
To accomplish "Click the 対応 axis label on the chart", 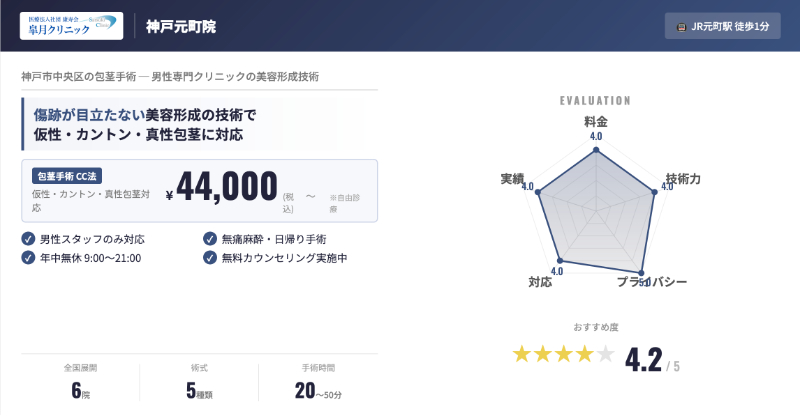I will click(539, 283).
